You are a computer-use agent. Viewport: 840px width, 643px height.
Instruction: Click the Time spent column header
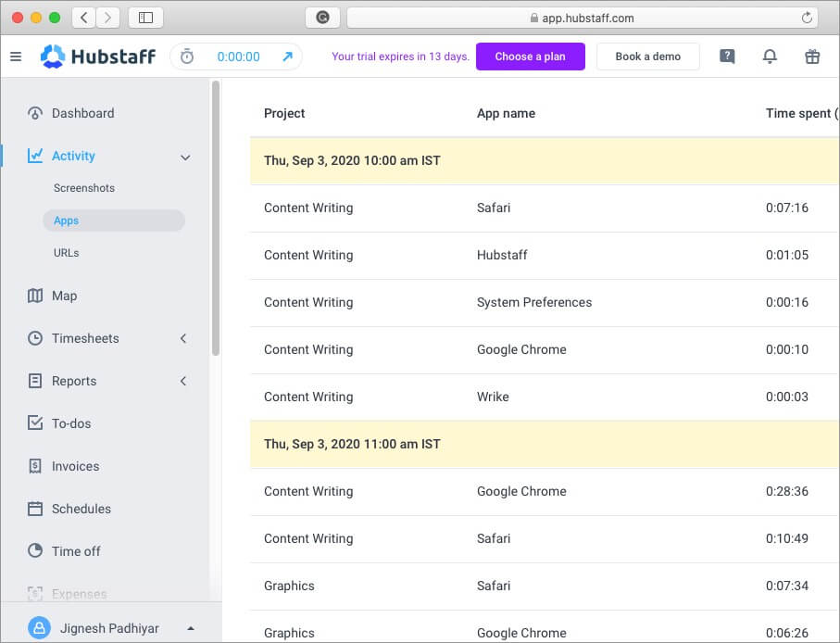[x=801, y=113]
